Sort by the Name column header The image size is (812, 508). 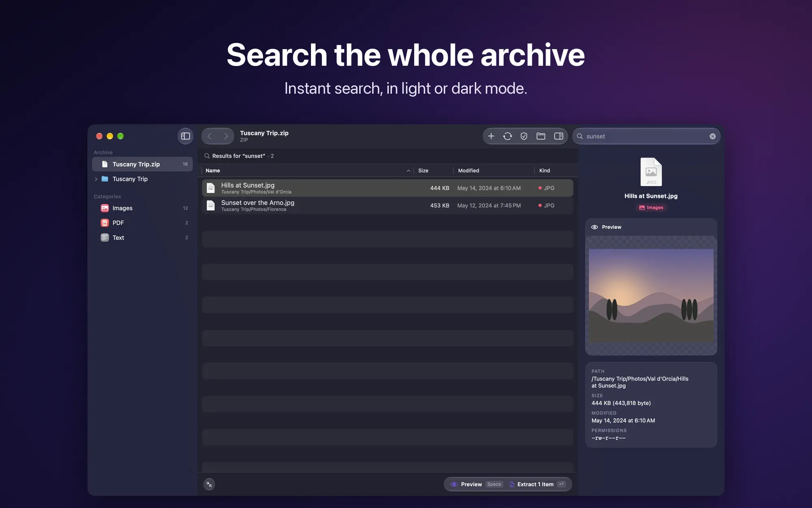307,171
